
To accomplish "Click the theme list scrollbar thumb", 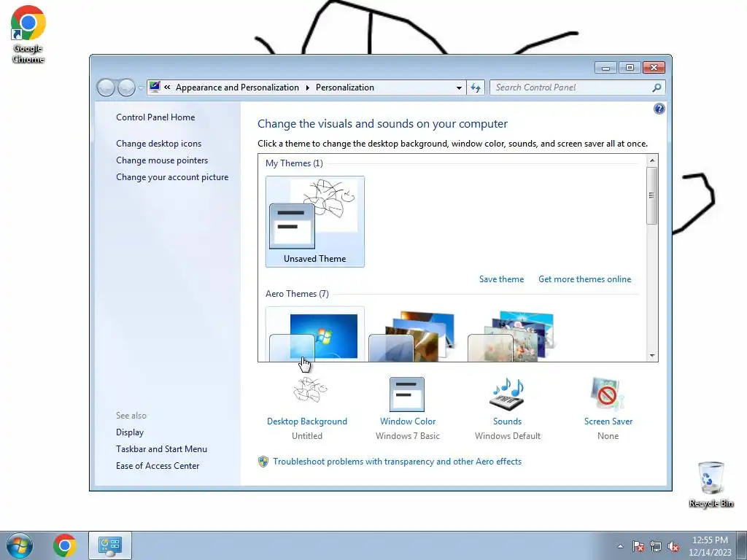I will (x=652, y=195).
